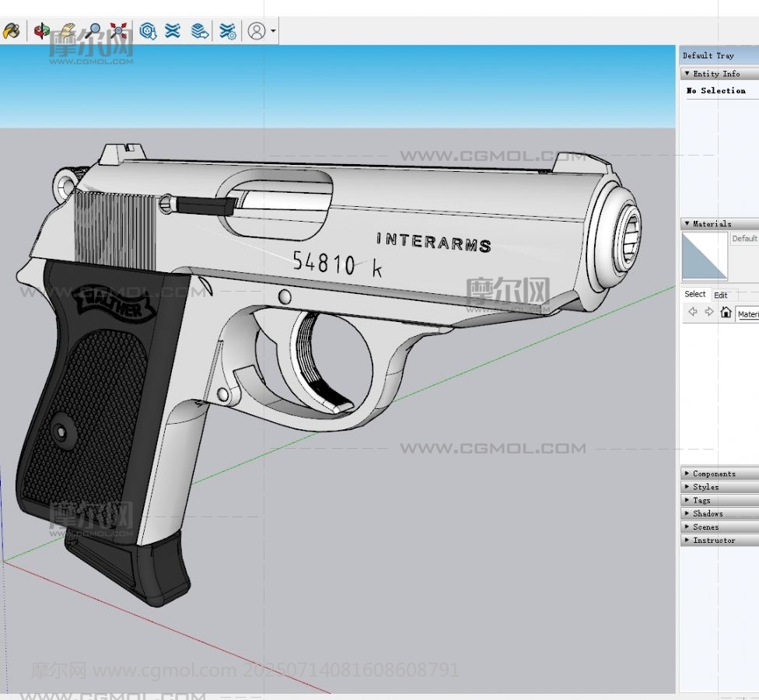Click the materials back arrow

coord(693,312)
